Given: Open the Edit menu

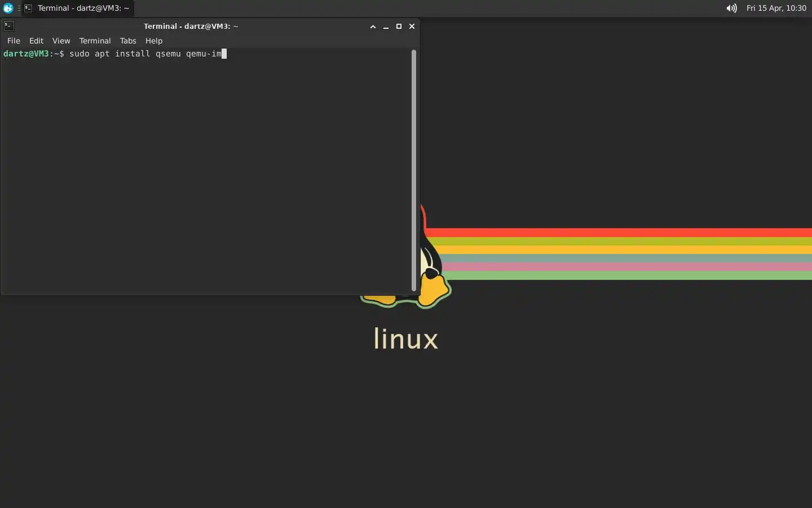Looking at the screenshot, I should point(36,41).
